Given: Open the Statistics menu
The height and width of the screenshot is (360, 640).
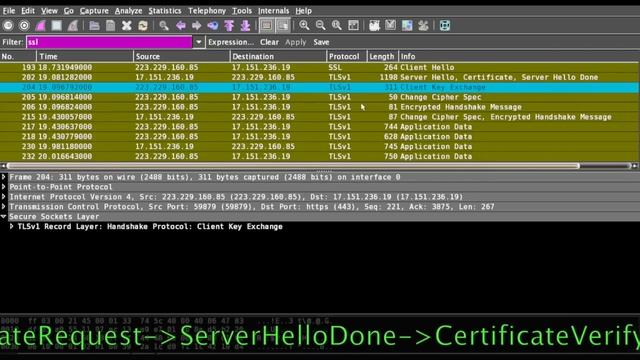Looking at the screenshot, I should tap(164, 11).
